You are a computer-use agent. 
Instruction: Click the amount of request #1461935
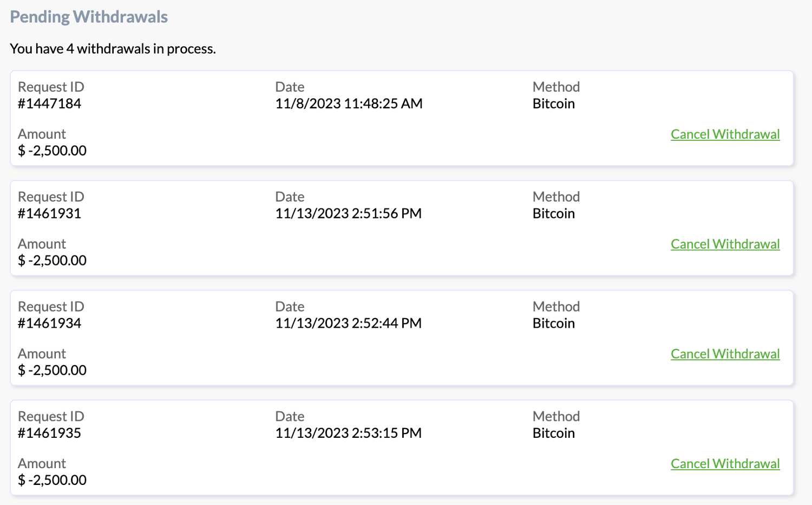point(52,480)
